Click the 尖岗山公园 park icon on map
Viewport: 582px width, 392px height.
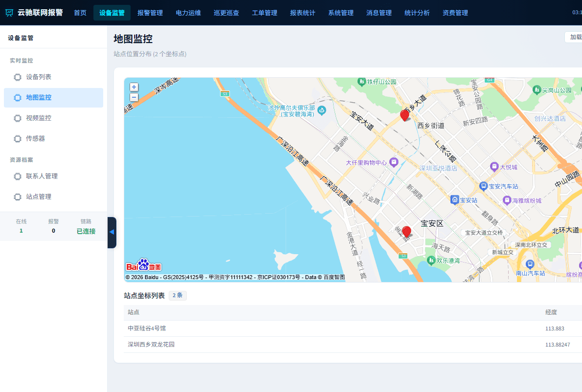(537, 89)
